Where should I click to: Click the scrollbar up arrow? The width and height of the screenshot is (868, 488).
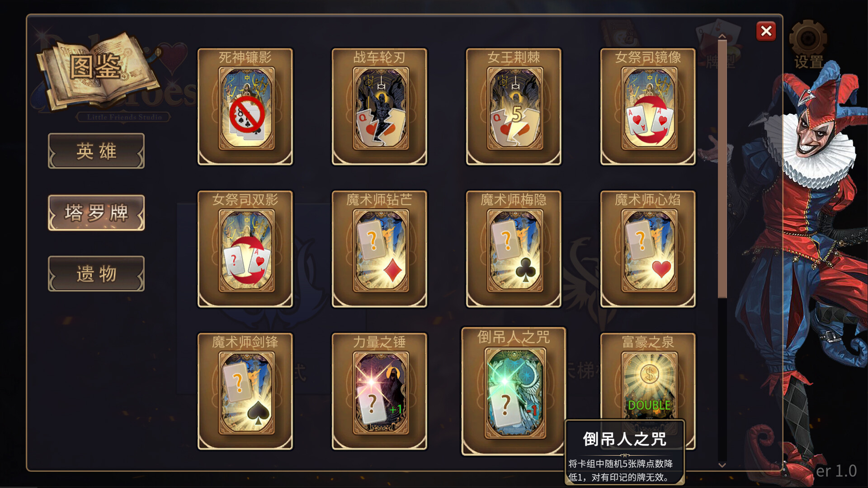pos(722,36)
